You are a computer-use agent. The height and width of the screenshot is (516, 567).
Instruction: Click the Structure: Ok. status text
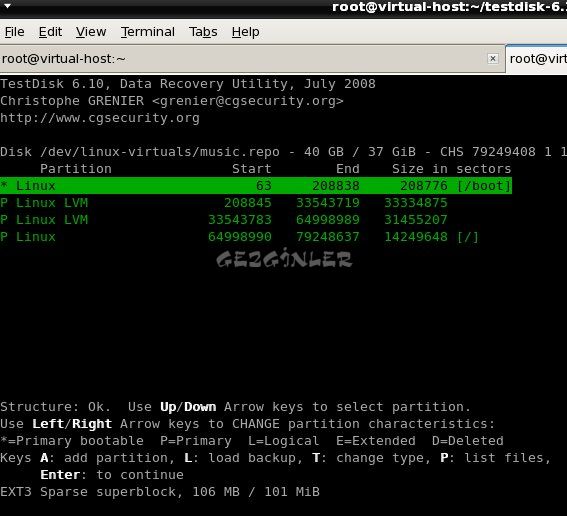(x=55, y=407)
